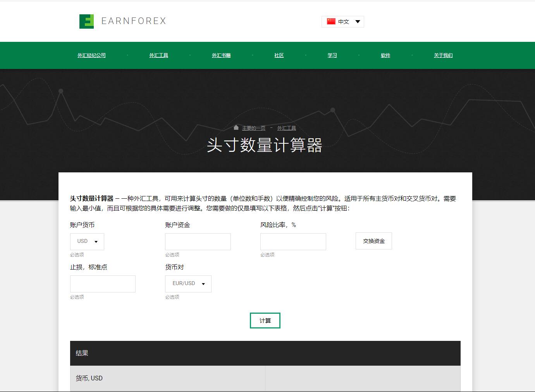Select the 止损, 标准点 input field
535x392 pixels.
point(103,284)
